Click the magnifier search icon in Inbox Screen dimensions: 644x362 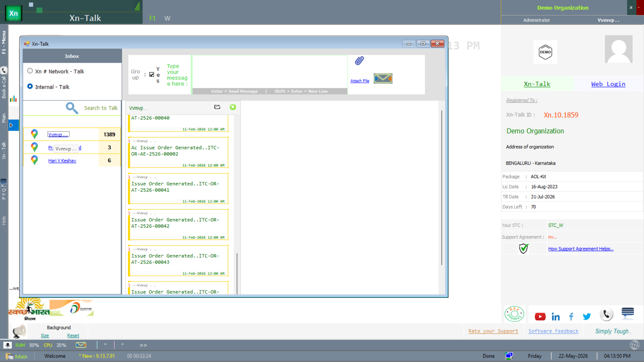72,108
